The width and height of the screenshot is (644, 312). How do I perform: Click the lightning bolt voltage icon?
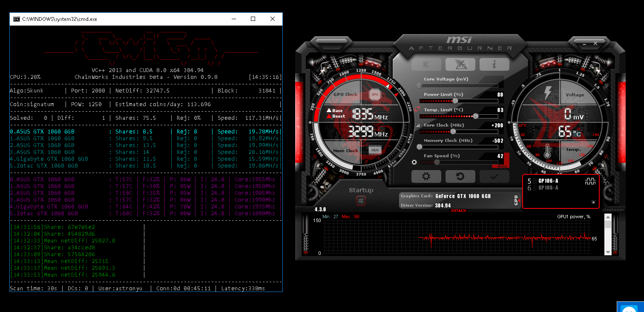(x=548, y=93)
